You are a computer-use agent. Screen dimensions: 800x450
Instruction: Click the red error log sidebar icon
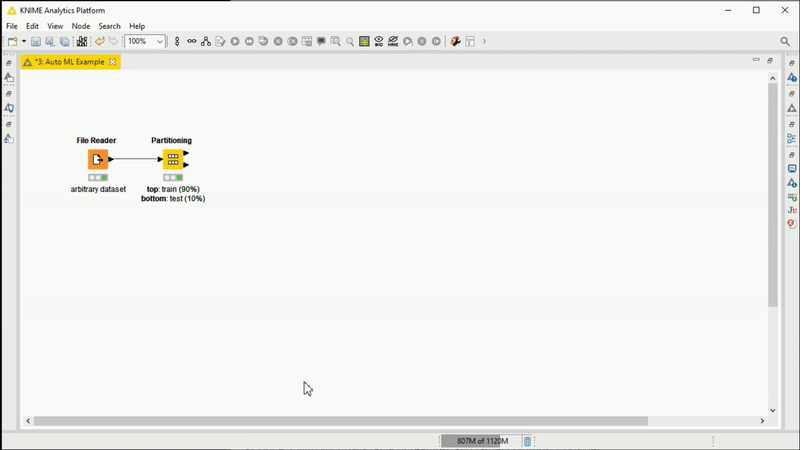pyautogui.click(x=792, y=223)
